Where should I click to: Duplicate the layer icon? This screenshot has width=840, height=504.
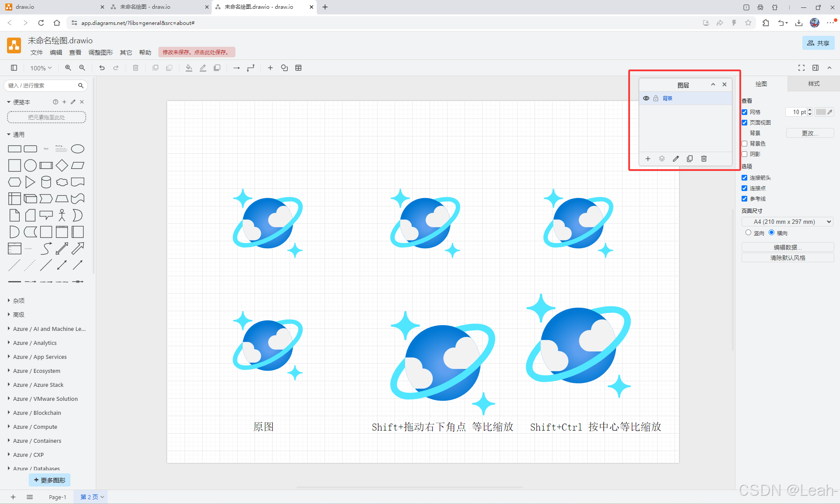(x=690, y=159)
